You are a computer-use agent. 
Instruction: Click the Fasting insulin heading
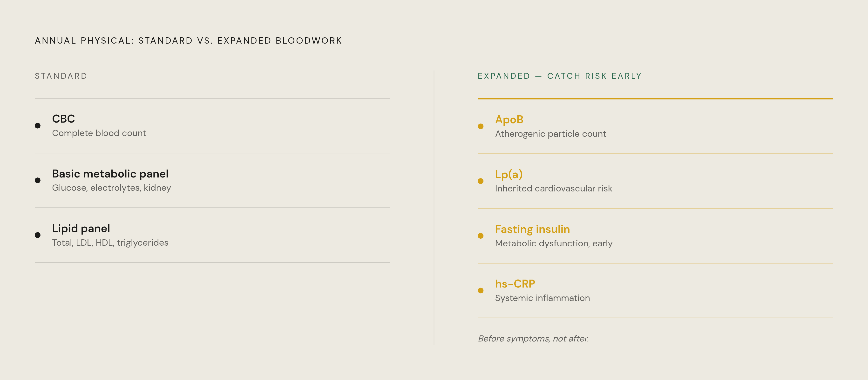tap(532, 229)
